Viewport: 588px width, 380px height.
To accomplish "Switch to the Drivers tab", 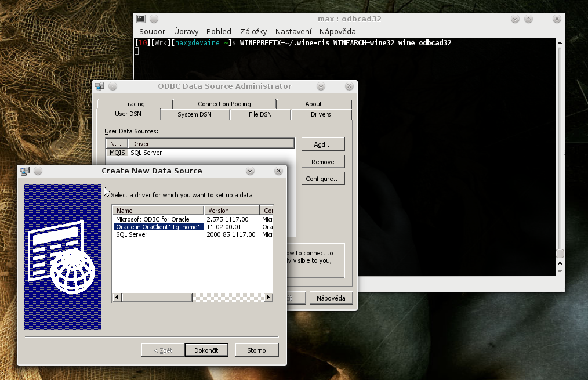I will click(x=321, y=114).
